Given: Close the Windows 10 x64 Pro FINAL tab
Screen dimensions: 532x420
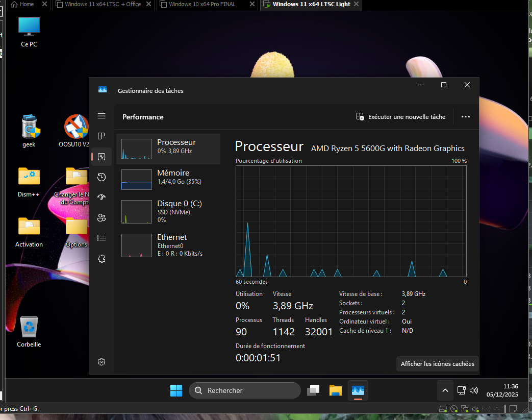Looking at the screenshot, I should point(252,4).
